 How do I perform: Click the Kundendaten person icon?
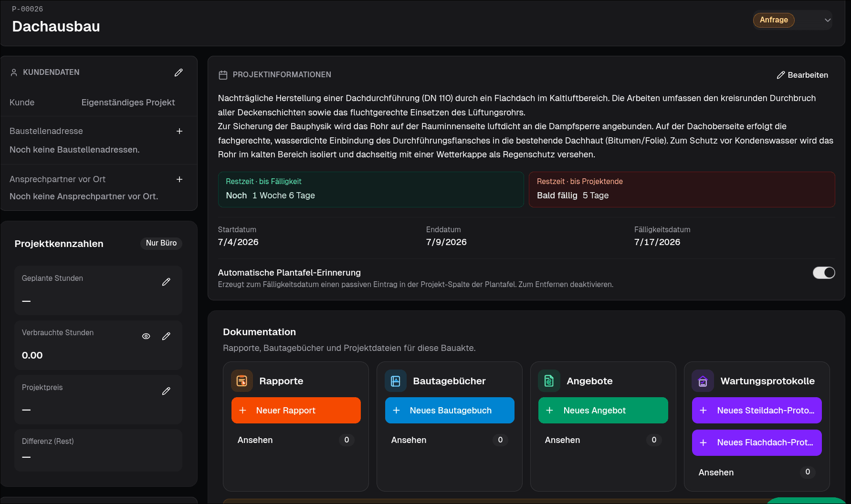tap(14, 72)
